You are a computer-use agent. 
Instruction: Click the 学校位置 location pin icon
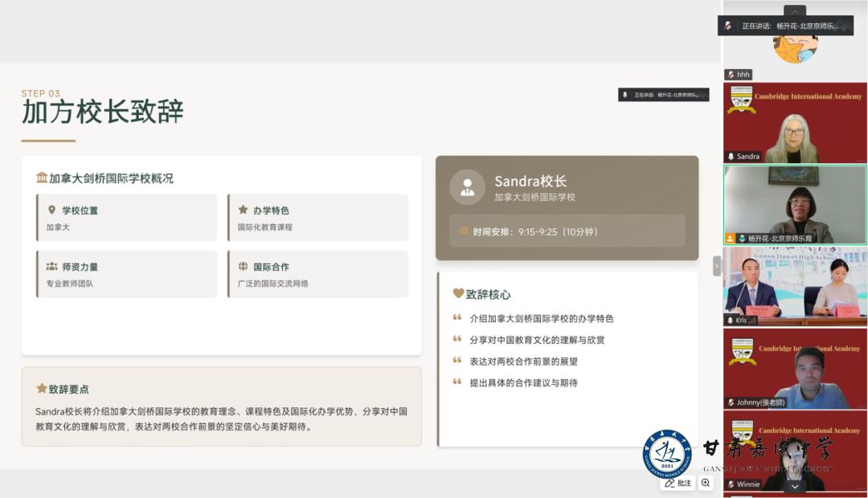click(52, 210)
